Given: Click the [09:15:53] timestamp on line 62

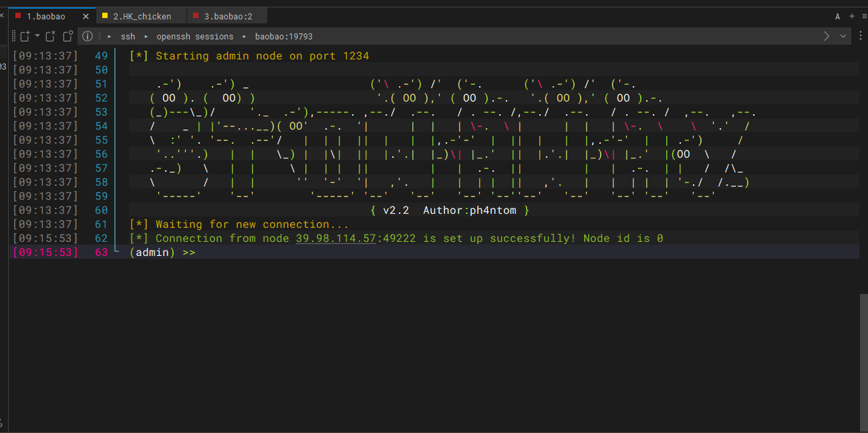Looking at the screenshot, I should point(45,238).
